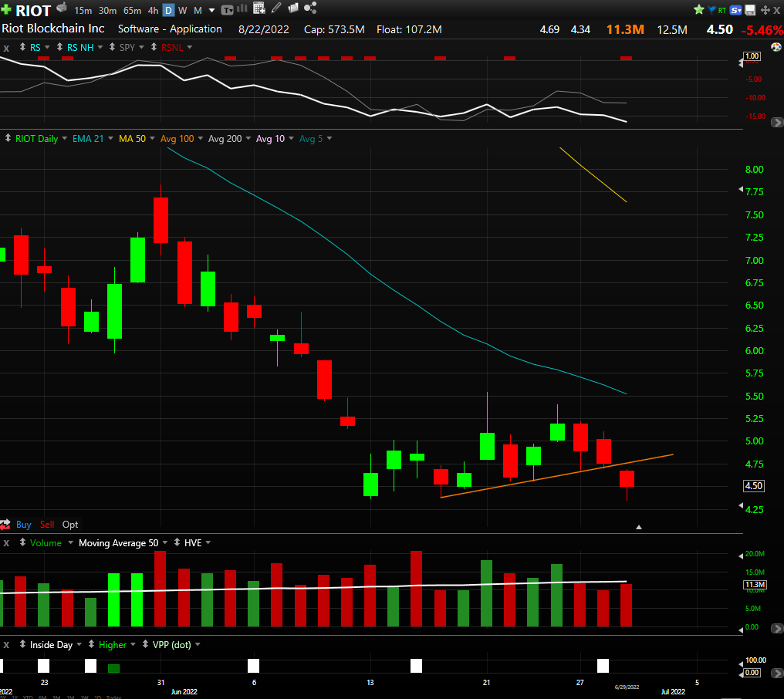This screenshot has height=699, width=784.
Task: Switch chart to 15m timeframe
Action: click(x=83, y=11)
